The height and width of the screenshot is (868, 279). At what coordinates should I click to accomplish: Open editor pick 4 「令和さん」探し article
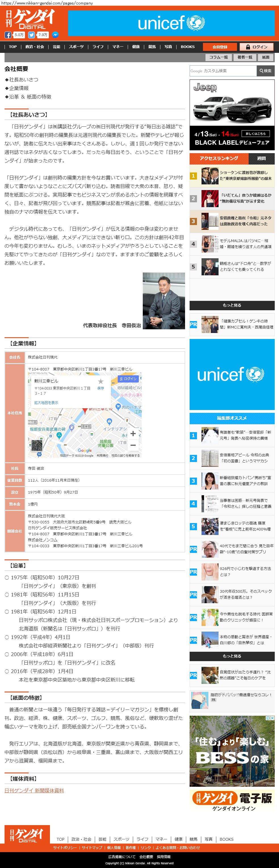pos(232,504)
